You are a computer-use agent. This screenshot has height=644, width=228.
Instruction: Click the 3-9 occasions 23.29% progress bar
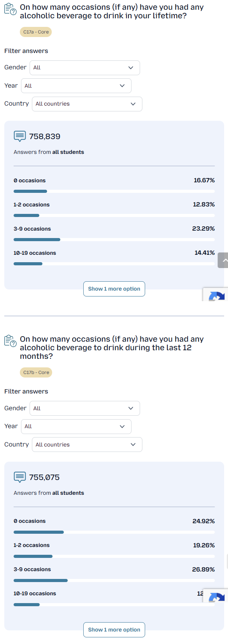[x=114, y=240]
